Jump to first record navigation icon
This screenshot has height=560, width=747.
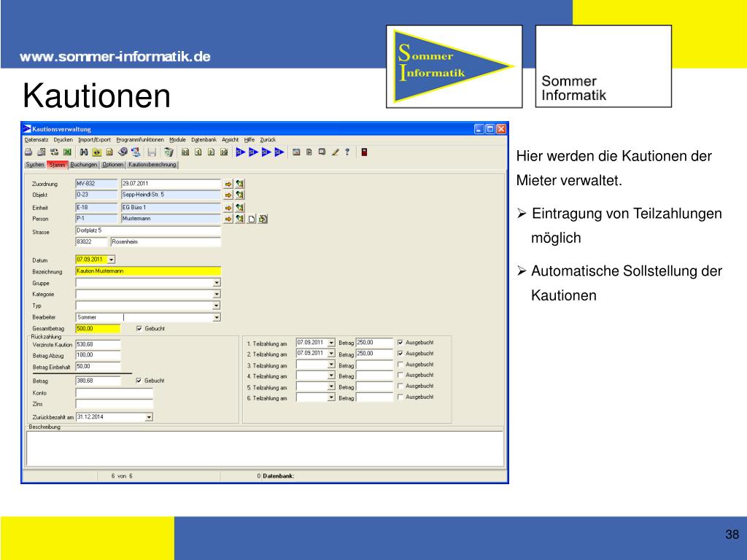pyautogui.click(x=185, y=152)
